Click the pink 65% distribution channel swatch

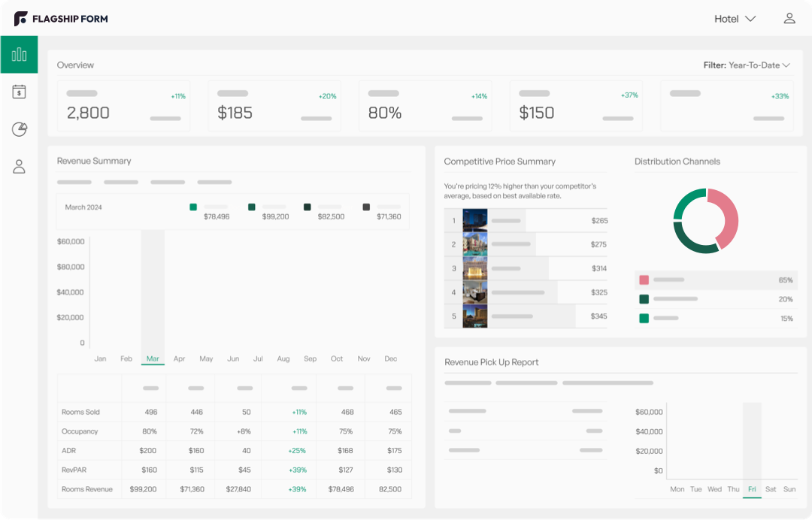(x=644, y=280)
